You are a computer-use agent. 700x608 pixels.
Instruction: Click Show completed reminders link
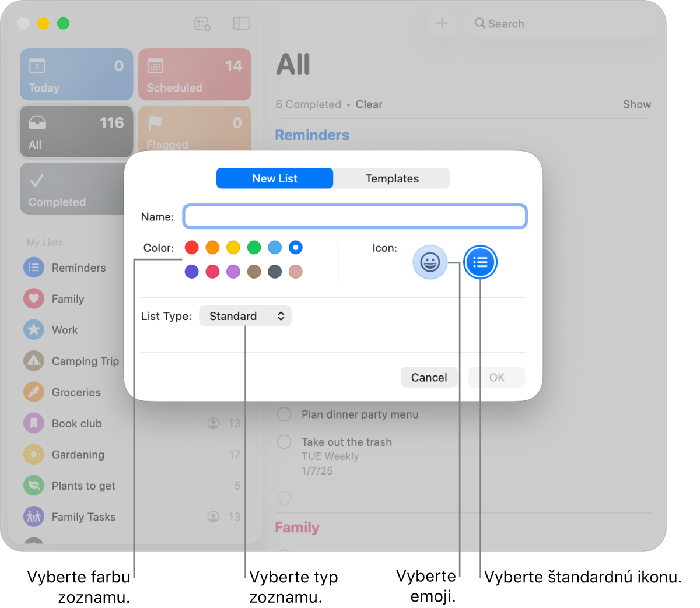[x=637, y=104]
